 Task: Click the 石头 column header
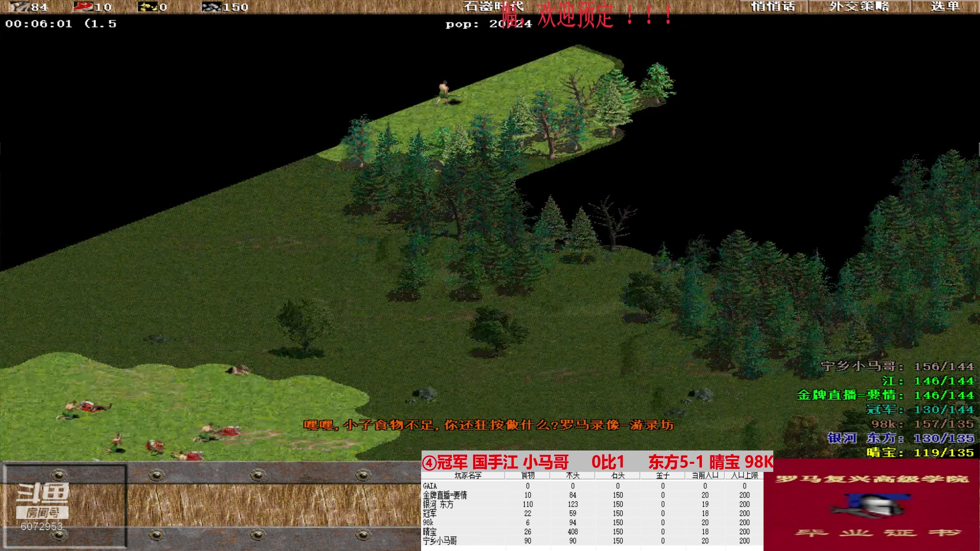(x=618, y=475)
